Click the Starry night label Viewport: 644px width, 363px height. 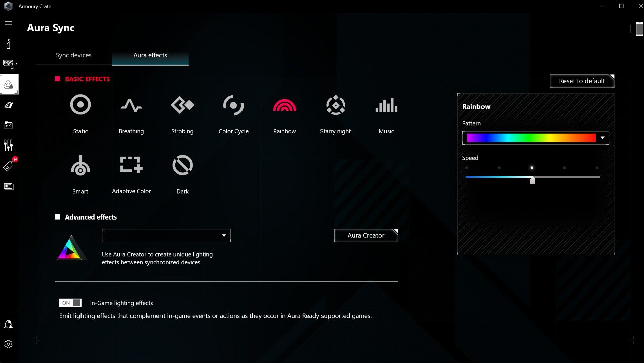tap(336, 131)
